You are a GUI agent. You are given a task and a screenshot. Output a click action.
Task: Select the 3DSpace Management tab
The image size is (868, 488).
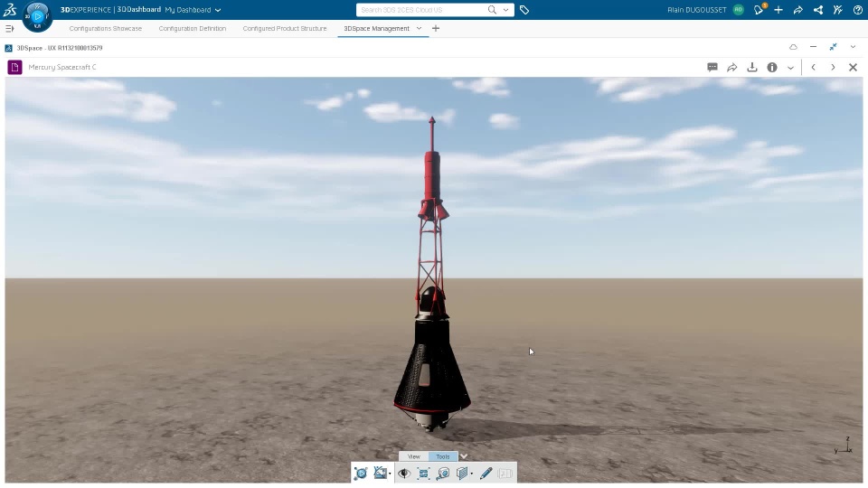(x=376, y=28)
